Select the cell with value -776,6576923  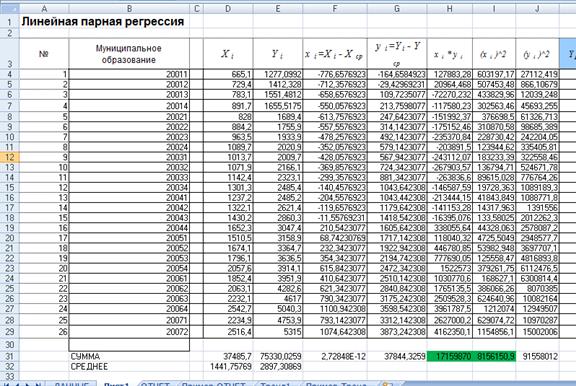[335, 74]
